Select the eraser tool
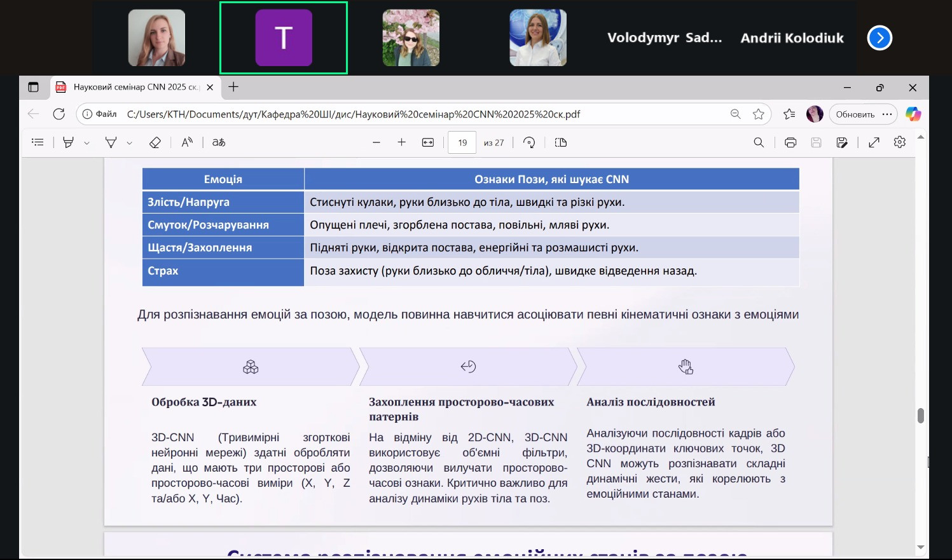Screen dimensions: 952x560 155,142
